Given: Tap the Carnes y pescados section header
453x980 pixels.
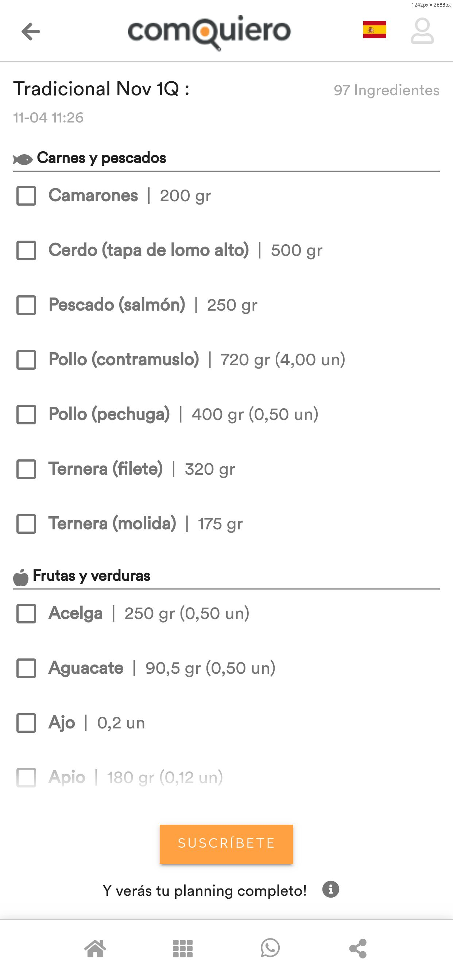Looking at the screenshot, I should pos(101,158).
